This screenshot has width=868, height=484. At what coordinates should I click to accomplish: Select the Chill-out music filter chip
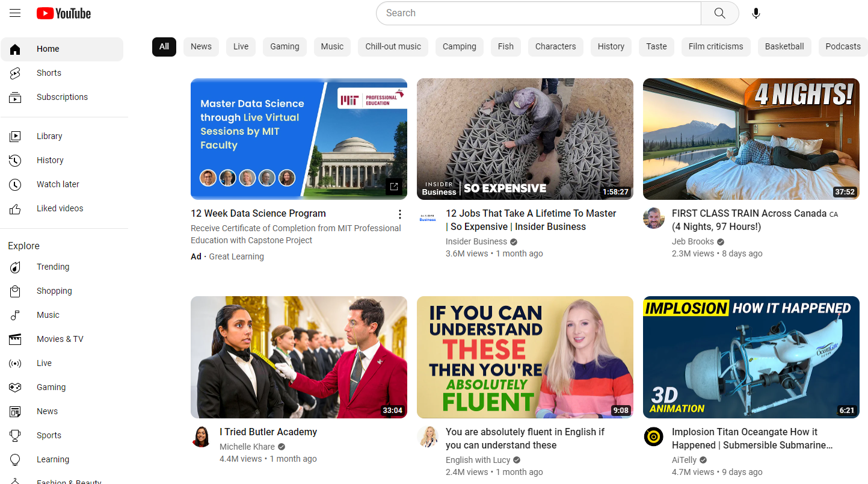pos(393,46)
